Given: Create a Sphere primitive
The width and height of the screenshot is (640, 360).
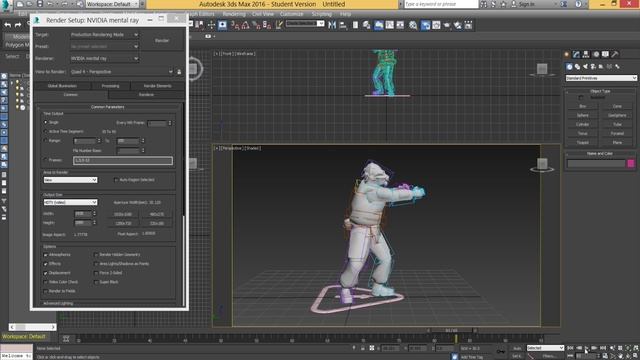Looking at the screenshot, I should [582, 115].
